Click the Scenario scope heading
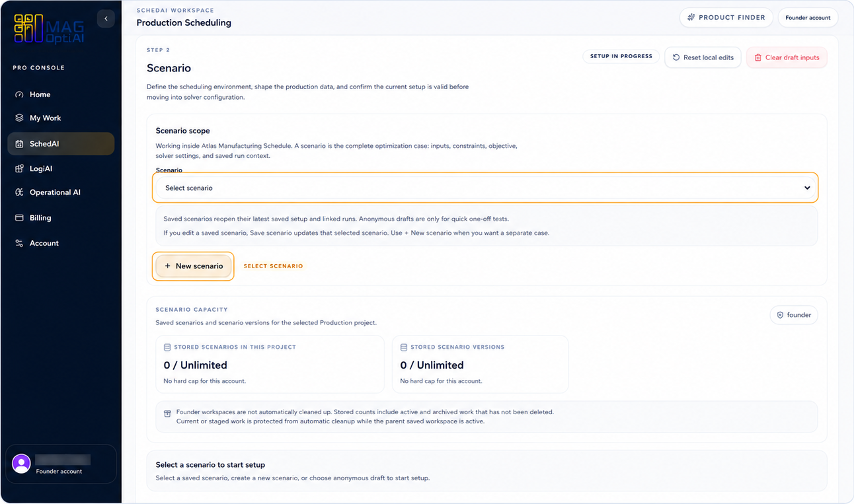 coord(182,131)
